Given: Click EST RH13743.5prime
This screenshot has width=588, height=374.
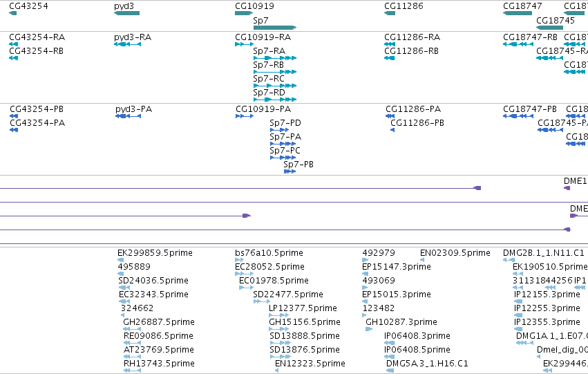Looking at the screenshot, I should coord(159,364).
